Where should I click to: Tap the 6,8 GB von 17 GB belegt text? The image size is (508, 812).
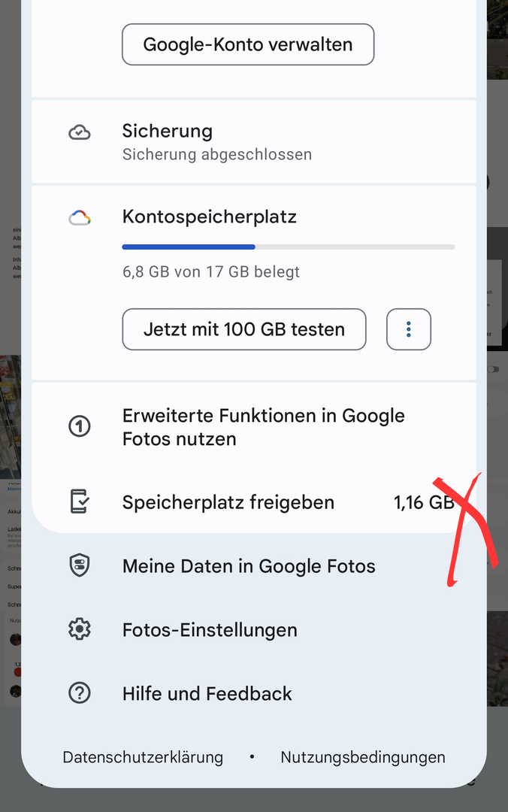coord(211,271)
